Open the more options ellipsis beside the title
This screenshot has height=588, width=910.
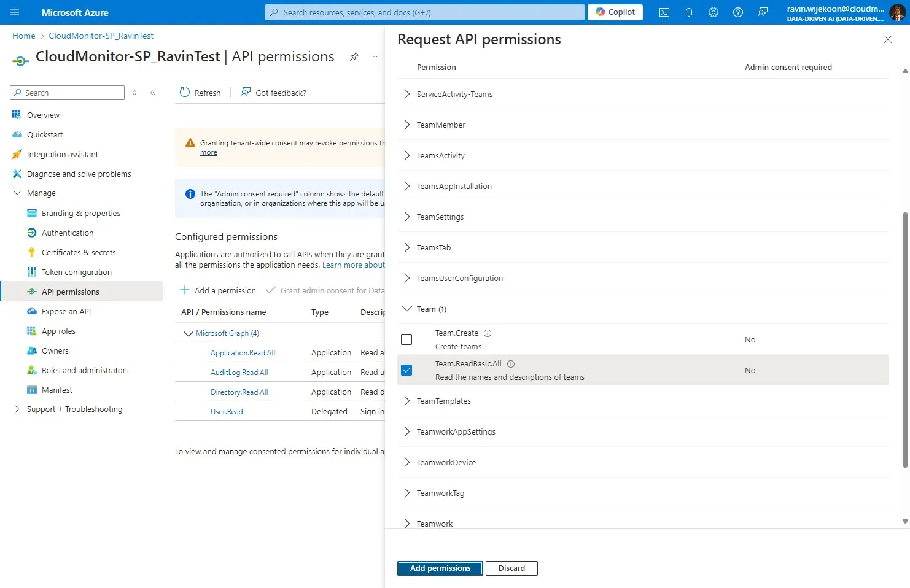pos(374,56)
